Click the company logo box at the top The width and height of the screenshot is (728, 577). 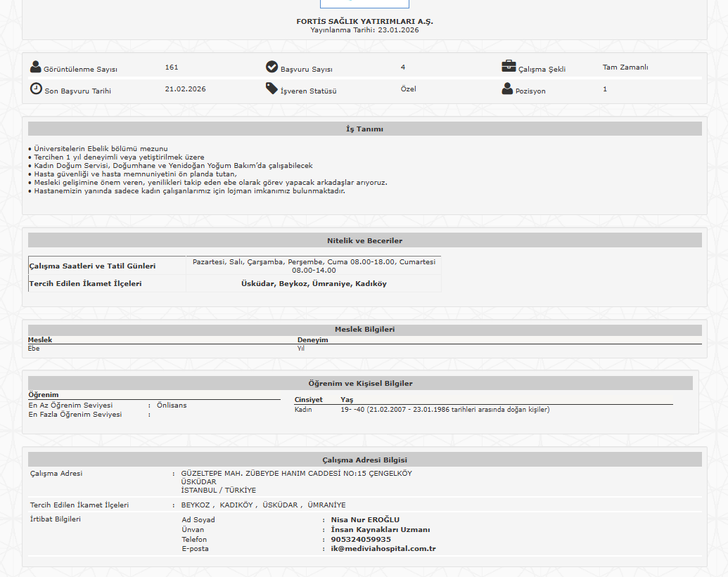(364, 4)
